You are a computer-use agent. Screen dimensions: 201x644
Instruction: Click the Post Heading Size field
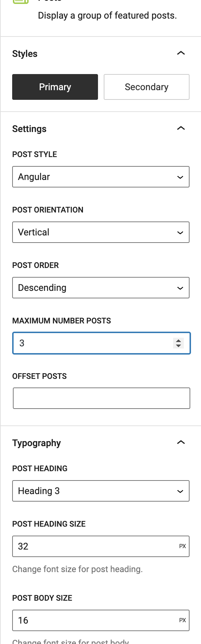click(x=101, y=546)
